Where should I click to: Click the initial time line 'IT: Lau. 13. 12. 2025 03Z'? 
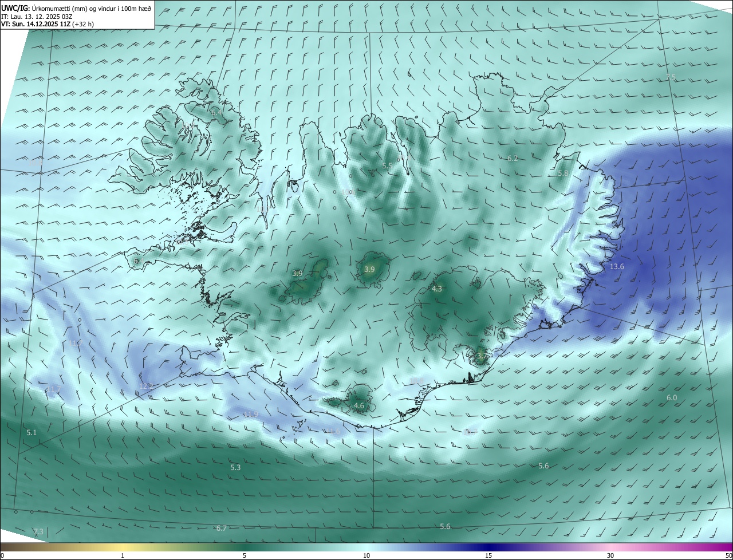(37, 17)
